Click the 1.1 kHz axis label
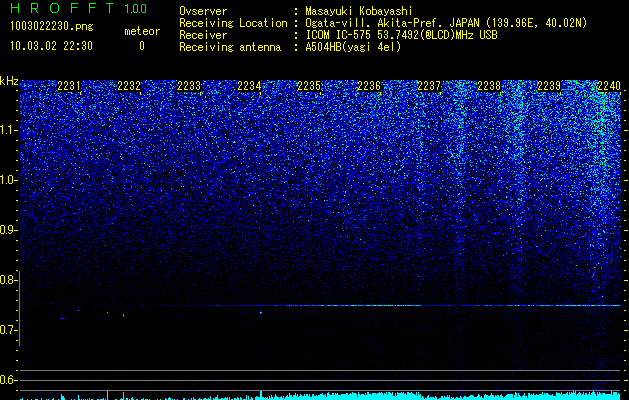Viewport: 629px width, 400px height. (x=7, y=130)
